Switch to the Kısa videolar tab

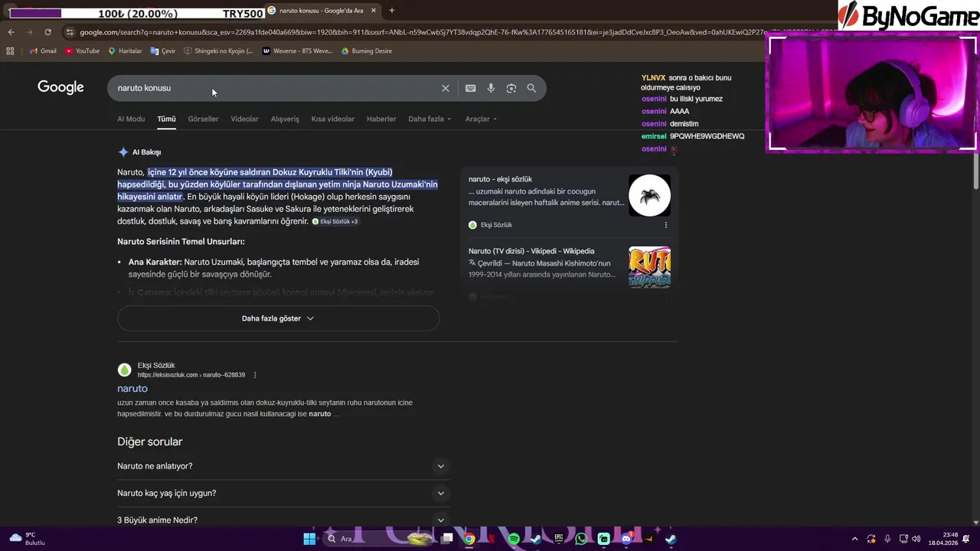pos(332,119)
